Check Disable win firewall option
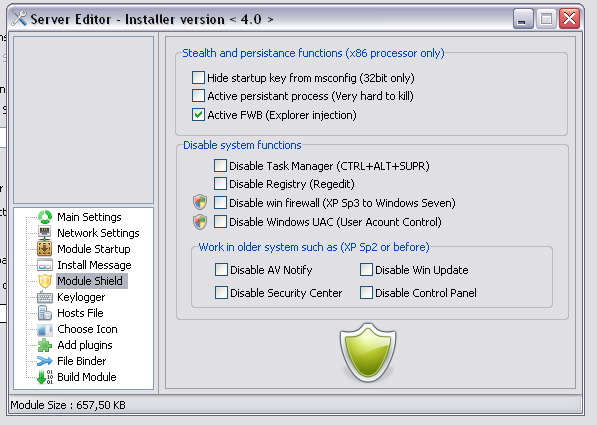The width and height of the screenshot is (597, 425). pos(220,203)
